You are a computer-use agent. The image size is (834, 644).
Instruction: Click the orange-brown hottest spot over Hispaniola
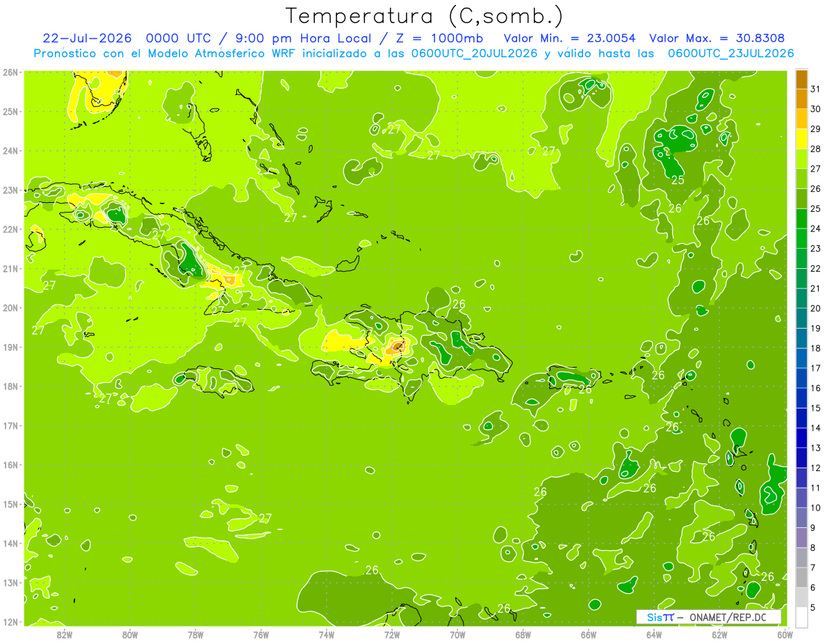pos(397,346)
